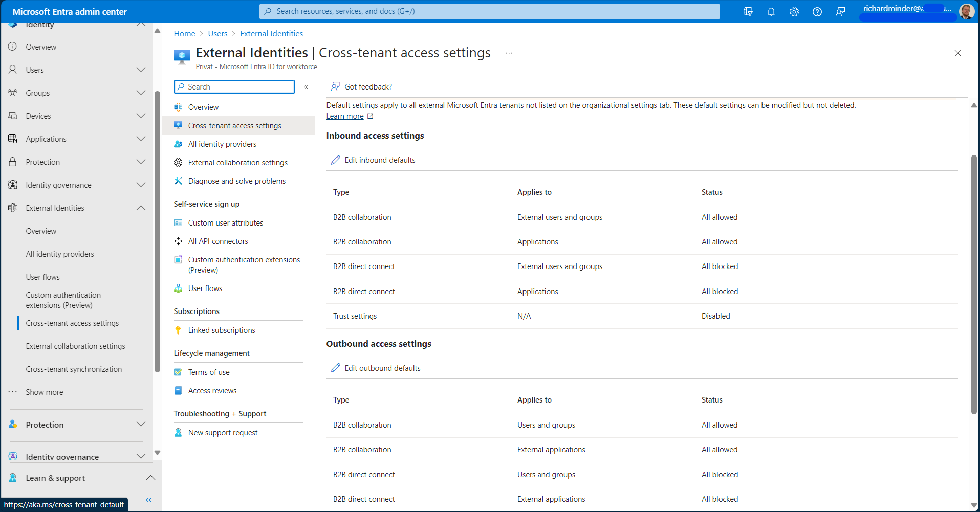Expand the Protection section chevron
This screenshot has height=512, width=980.
tap(141, 162)
